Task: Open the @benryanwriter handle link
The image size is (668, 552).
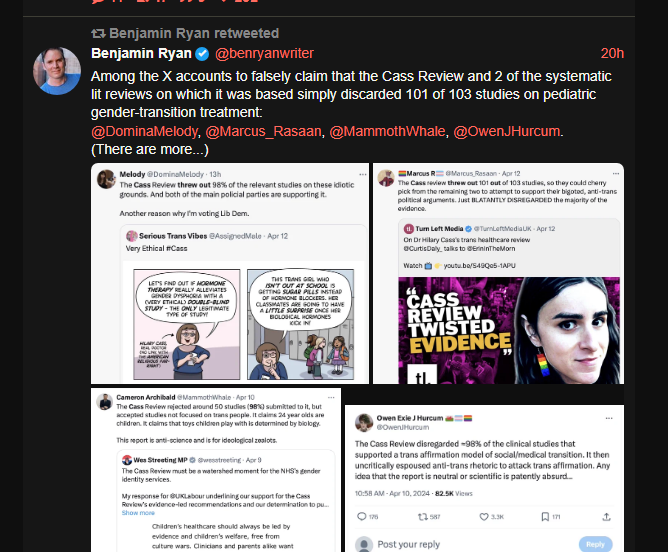Action: [x=264, y=53]
